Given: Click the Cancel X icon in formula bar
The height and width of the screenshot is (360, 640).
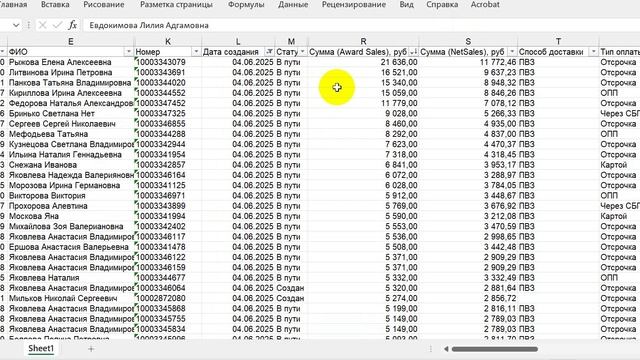Looking at the screenshot, I should coord(42,25).
